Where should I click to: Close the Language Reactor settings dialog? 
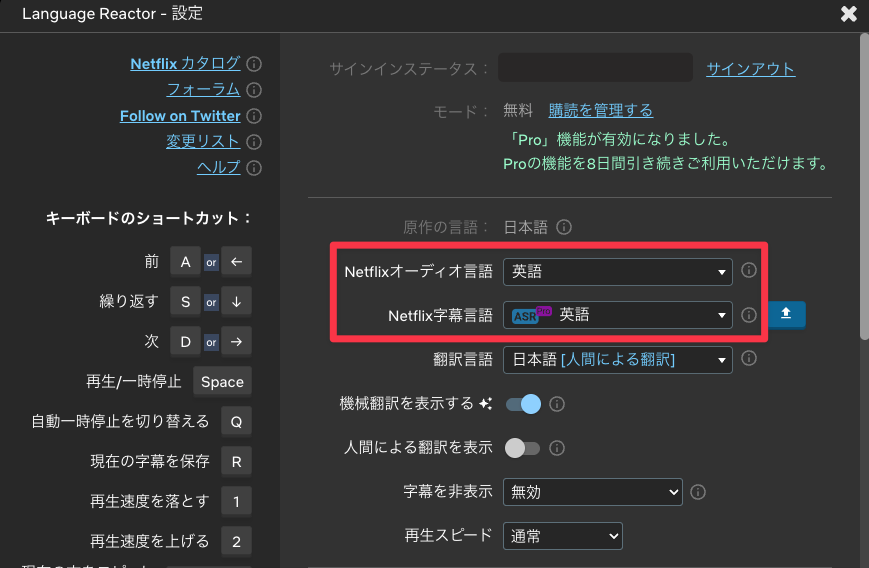click(848, 14)
